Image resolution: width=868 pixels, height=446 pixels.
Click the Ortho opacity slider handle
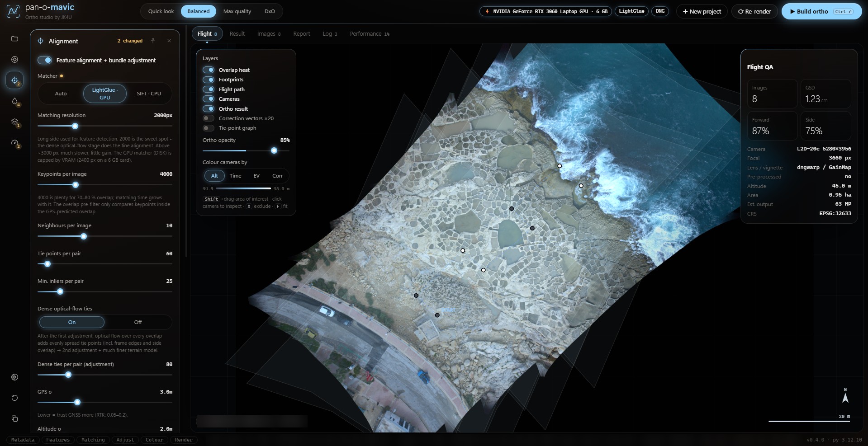(274, 150)
